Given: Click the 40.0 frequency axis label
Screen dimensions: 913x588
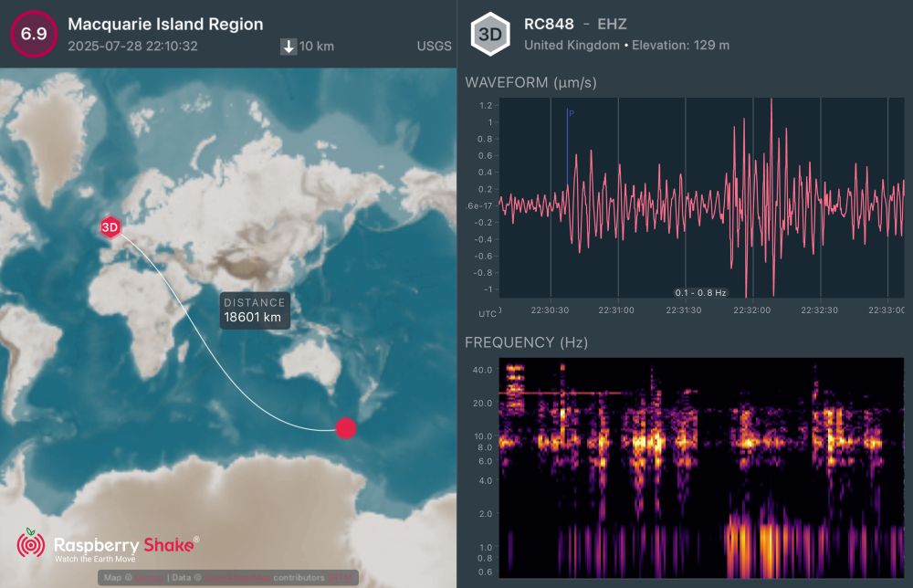Looking at the screenshot, I should [x=482, y=370].
